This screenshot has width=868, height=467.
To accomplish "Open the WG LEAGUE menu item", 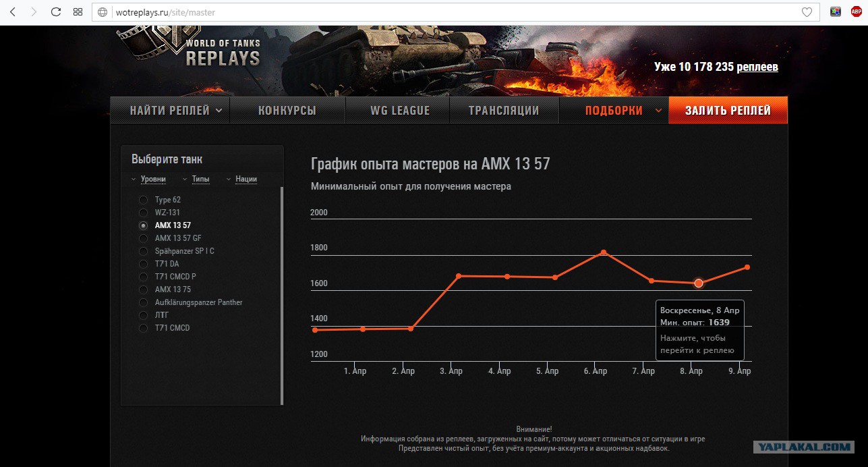I will pos(400,111).
